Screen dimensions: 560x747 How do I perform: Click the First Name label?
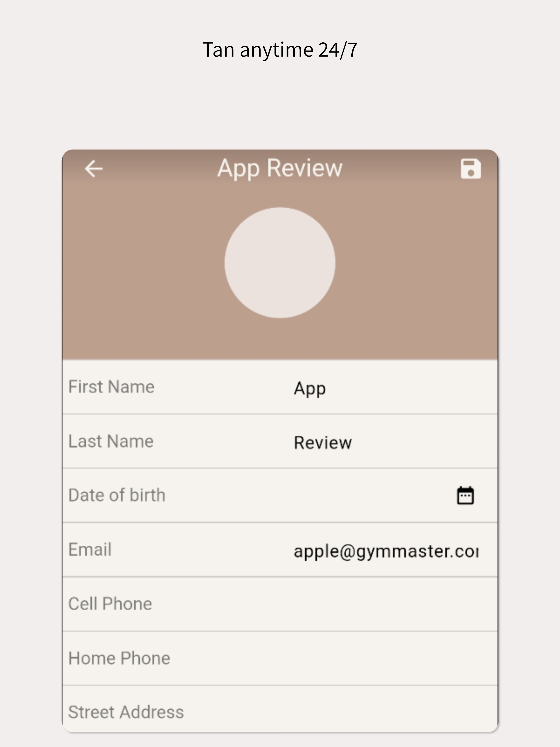(x=112, y=387)
